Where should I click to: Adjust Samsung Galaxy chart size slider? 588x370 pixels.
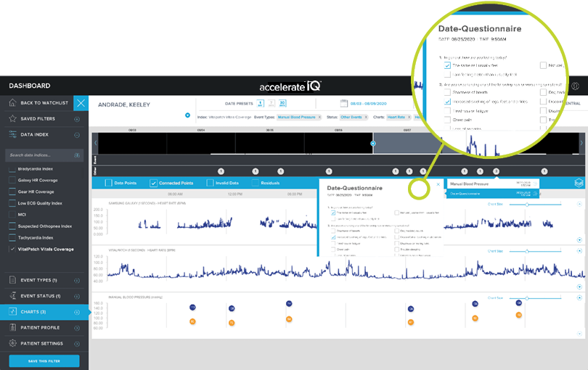tap(527, 205)
